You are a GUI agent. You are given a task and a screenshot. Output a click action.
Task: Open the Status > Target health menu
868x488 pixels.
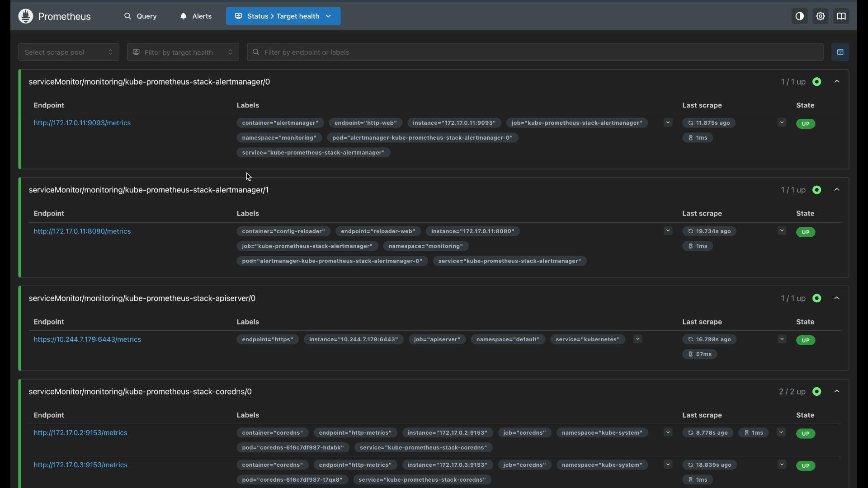(x=283, y=16)
